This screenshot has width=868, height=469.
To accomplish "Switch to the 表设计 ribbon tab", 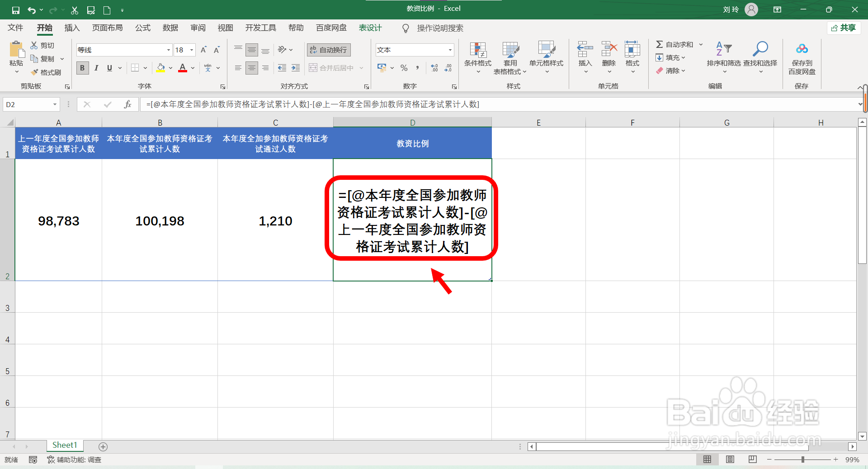I will pyautogui.click(x=370, y=28).
